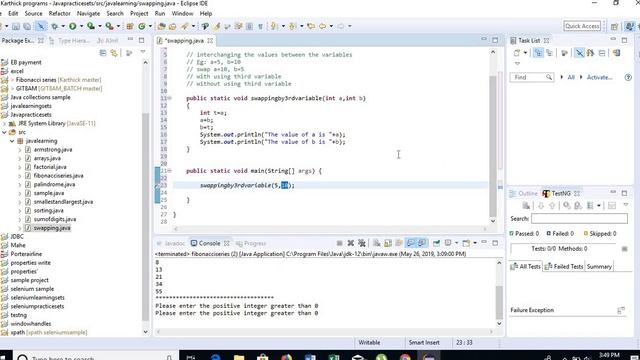This screenshot has height=360, width=640.
Task: Click the Remove Launch X icon in Console
Action: (x=351, y=243)
